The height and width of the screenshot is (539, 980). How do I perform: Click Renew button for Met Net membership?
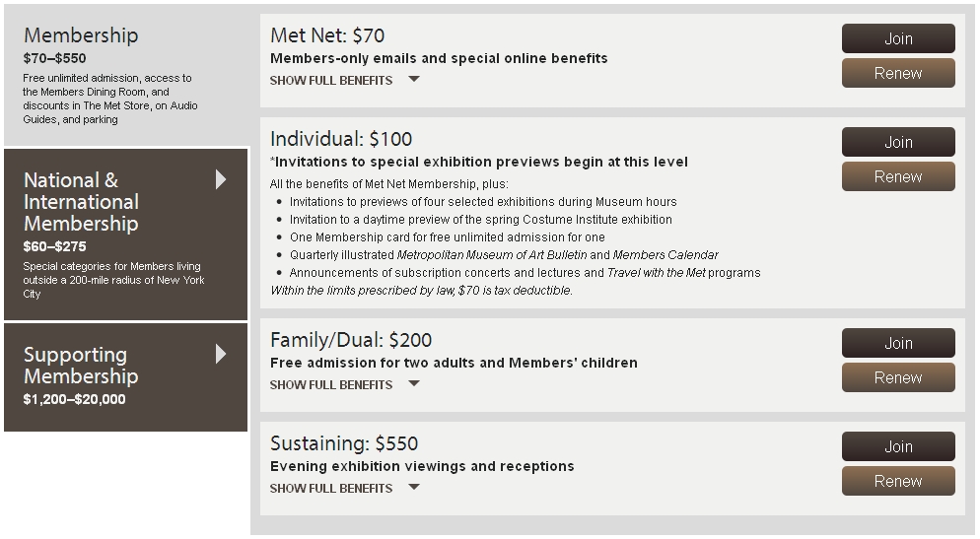point(898,73)
